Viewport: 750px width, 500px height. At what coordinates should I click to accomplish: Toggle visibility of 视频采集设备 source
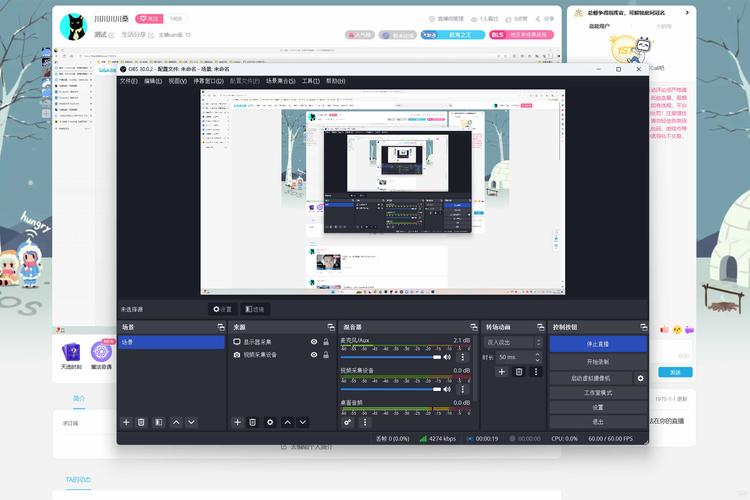pyautogui.click(x=314, y=355)
